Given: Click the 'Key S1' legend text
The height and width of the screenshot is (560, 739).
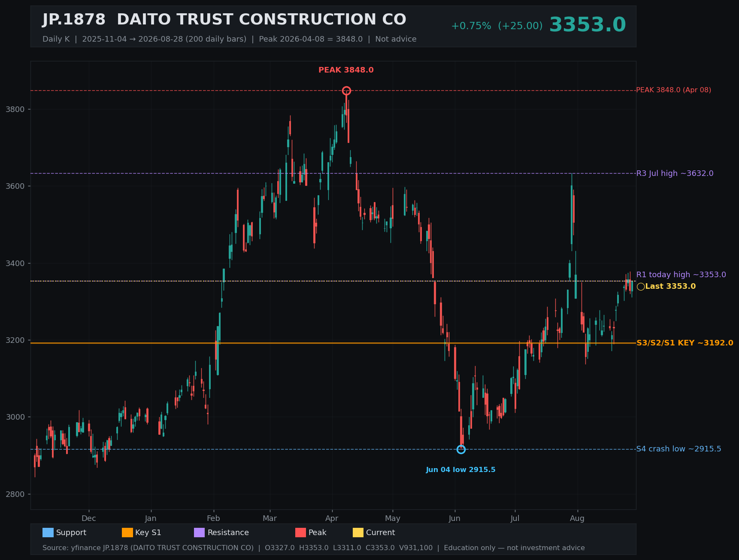Looking at the screenshot, I should [x=148, y=533].
